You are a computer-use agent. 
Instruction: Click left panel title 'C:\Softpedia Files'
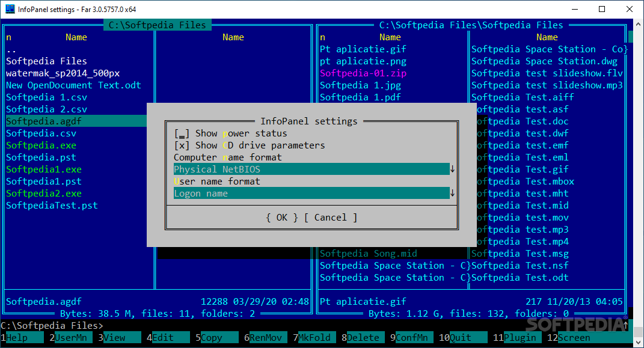pos(158,25)
